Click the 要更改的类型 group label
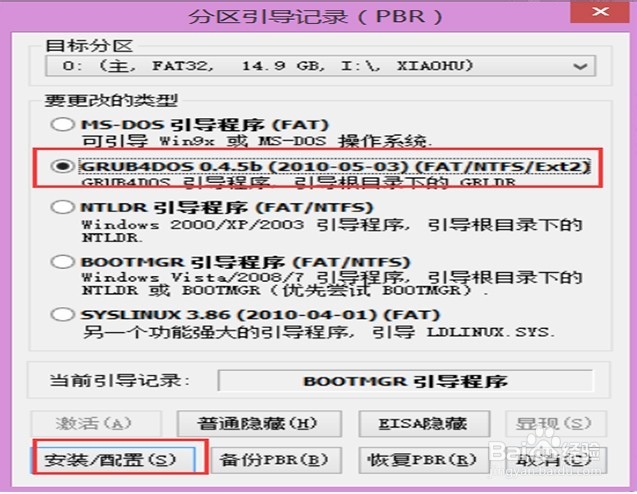Screen dimensions: 637x494 pyautogui.click(x=111, y=100)
